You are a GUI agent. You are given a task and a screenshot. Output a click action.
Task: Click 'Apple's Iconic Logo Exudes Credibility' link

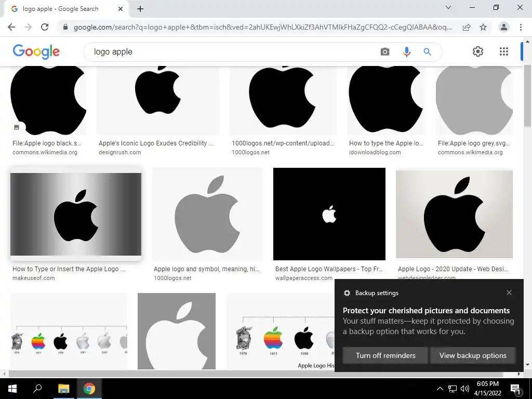(156, 143)
